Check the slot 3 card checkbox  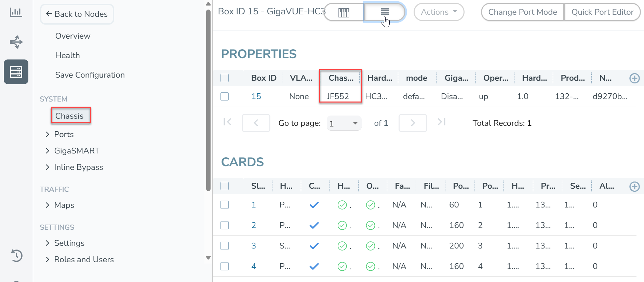(225, 246)
